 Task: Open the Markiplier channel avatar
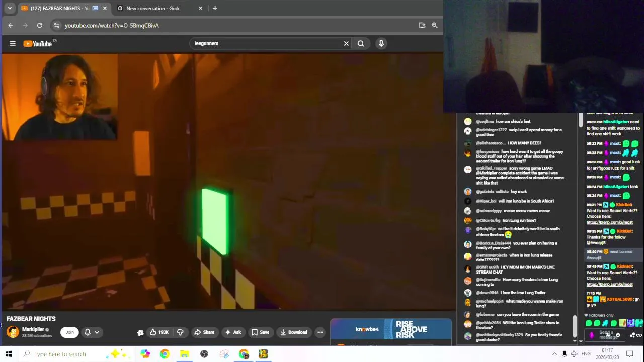[13, 332]
